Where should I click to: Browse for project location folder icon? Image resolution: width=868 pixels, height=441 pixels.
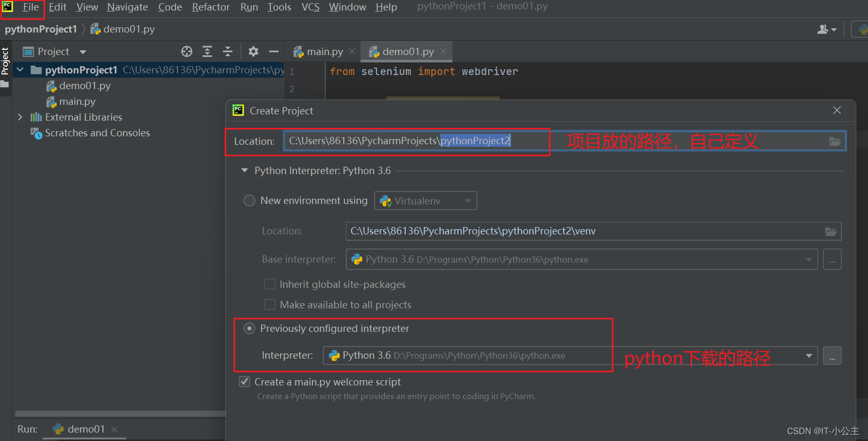coord(834,141)
